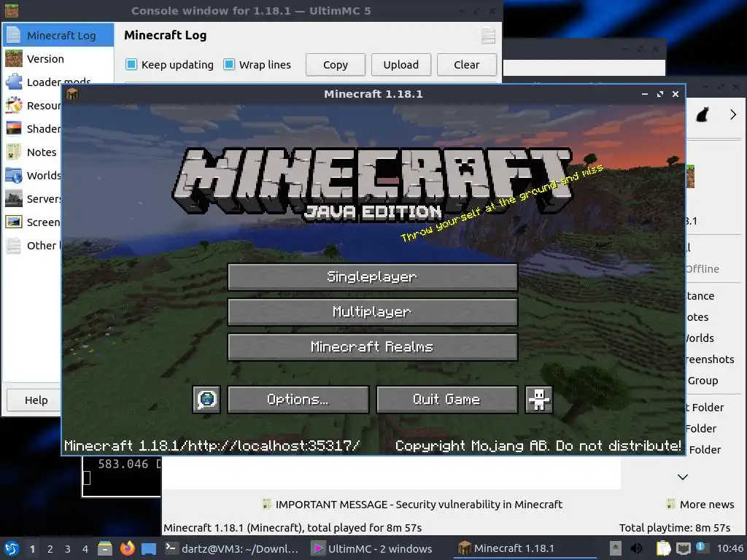Open the file manager from taskbar

pyautogui.click(x=105, y=548)
